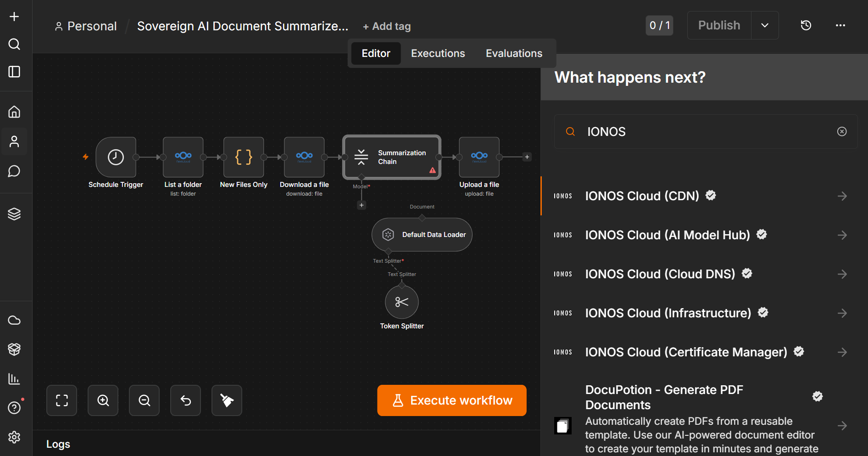868x456 pixels.
Task: Click the 0 / 1 counter badge
Action: click(x=660, y=25)
